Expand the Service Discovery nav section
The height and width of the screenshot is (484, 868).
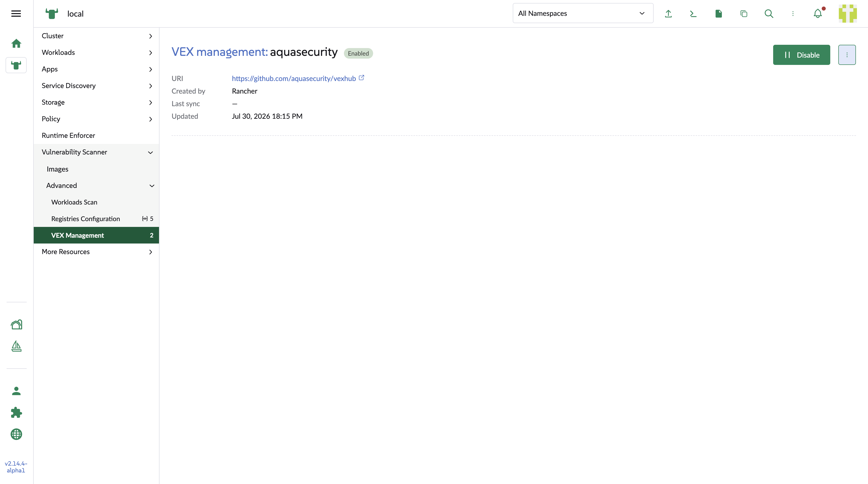tap(96, 86)
